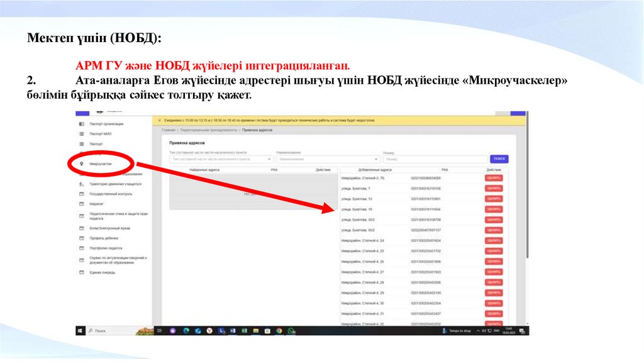Click the Марапат sidebar icon
644x361 pixels.
point(81,204)
